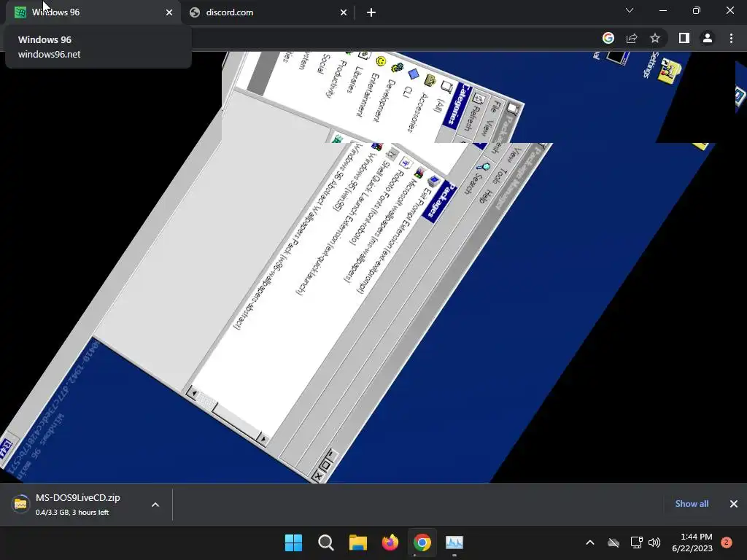Select Microsoft wallpapers package

pos(380,230)
